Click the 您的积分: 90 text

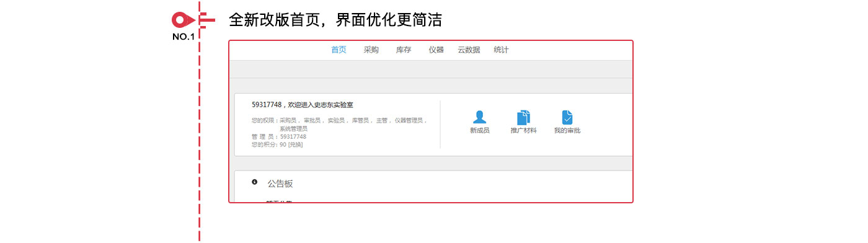268,144
